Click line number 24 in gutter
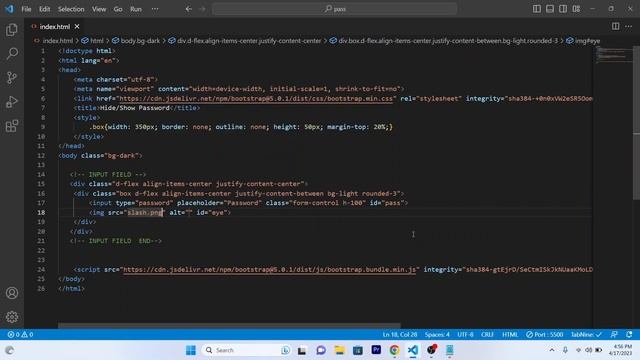 (41, 269)
